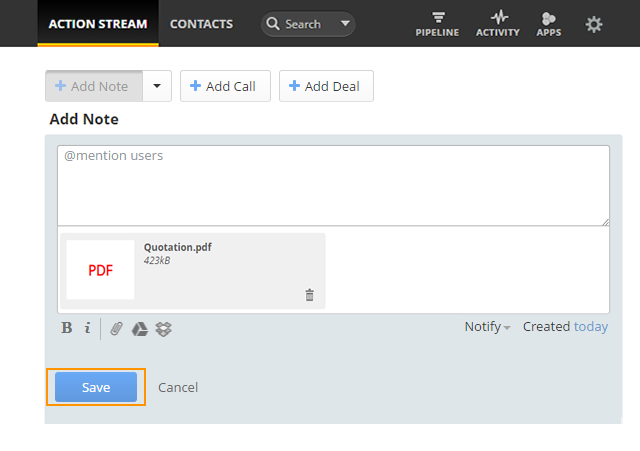The height and width of the screenshot is (451, 640).
Task: Open the Notify dropdown
Action: pyautogui.click(x=487, y=327)
